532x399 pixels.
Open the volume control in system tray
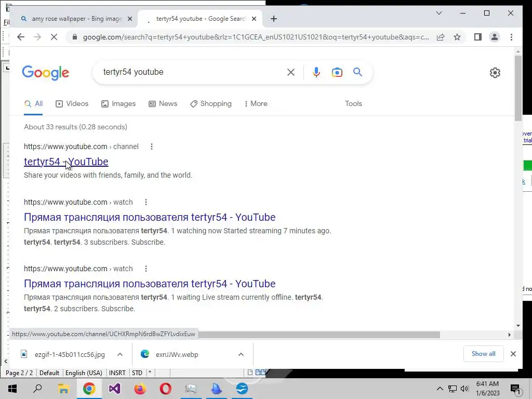click(464, 389)
